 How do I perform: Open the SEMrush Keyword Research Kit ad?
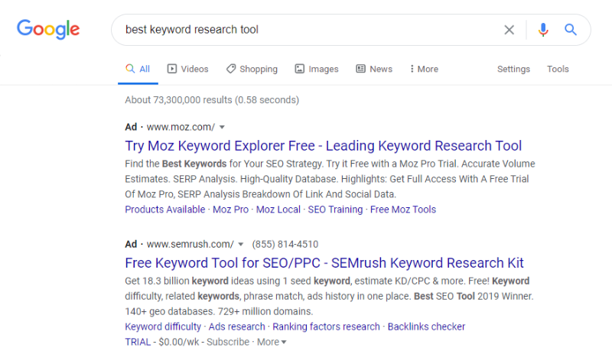point(324,263)
